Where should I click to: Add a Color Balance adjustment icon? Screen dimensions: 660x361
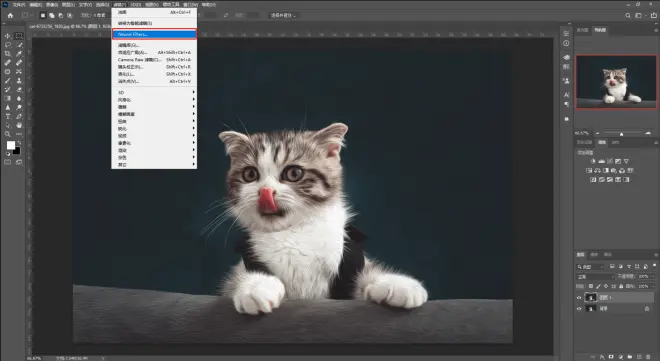pyautogui.click(x=598, y=170)
